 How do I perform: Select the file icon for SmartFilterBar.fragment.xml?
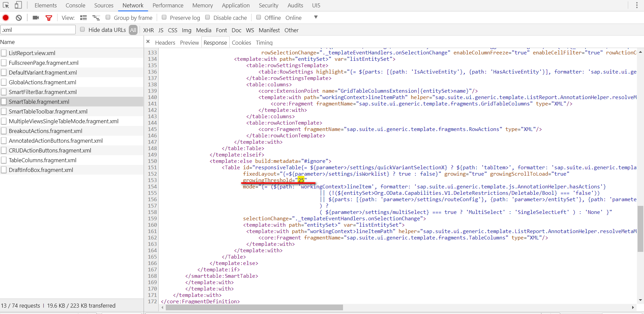[x=4, y=92]
